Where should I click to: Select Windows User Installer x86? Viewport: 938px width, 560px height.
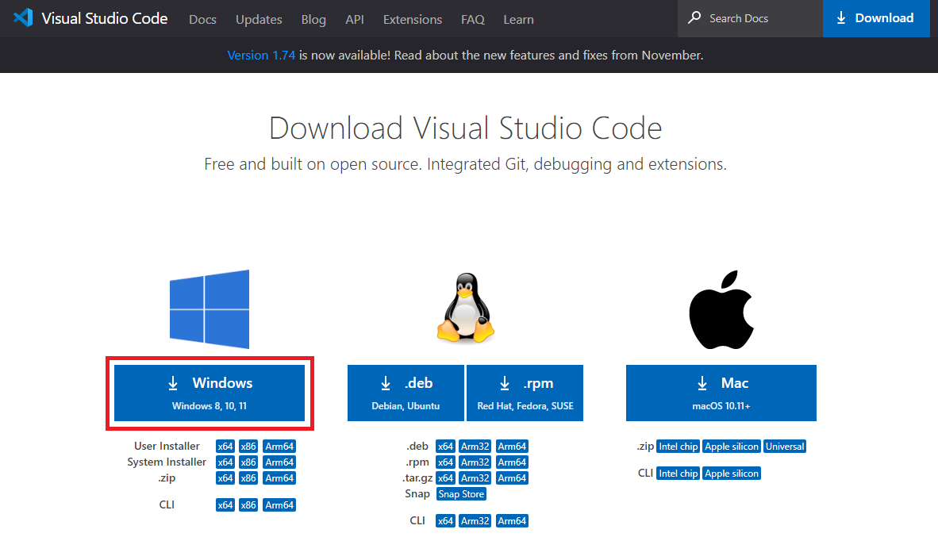pyautogui.click(x=248, y=447)
